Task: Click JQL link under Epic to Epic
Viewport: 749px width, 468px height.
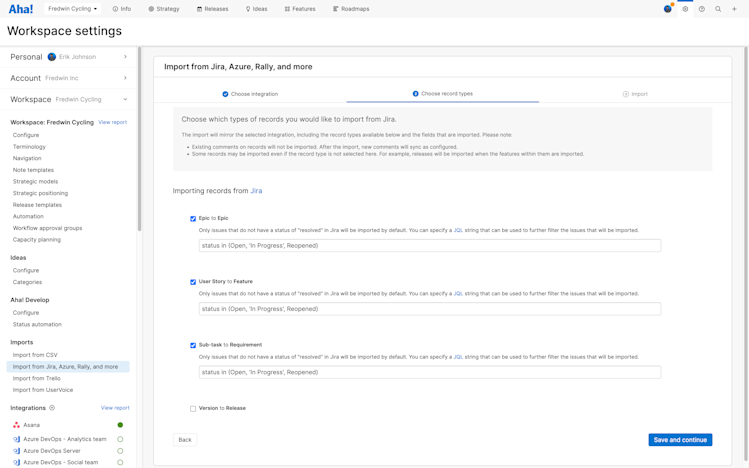Action: 458,230
